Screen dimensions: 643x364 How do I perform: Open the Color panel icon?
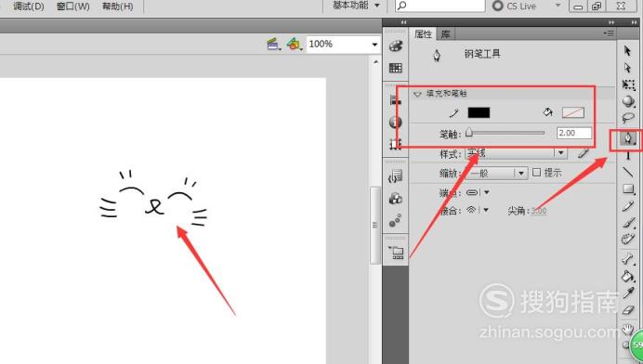click(x=395, y=45)
